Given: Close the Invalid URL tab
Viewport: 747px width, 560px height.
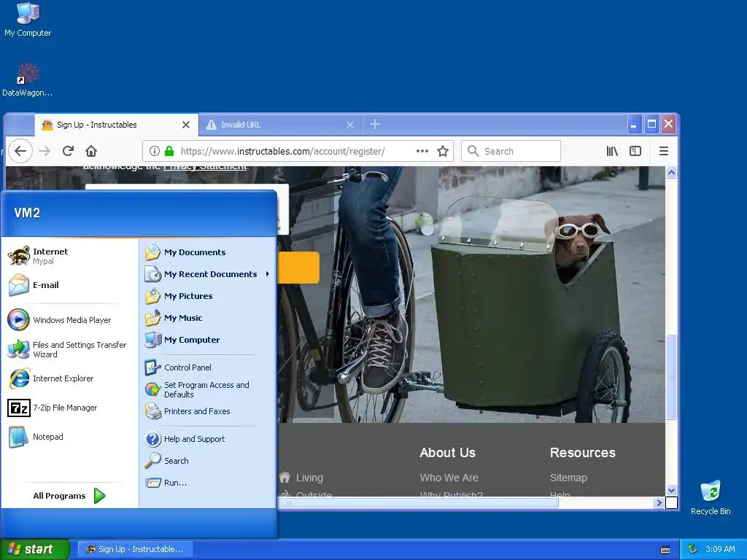Looking at the screenshot, I should [350, 125].
